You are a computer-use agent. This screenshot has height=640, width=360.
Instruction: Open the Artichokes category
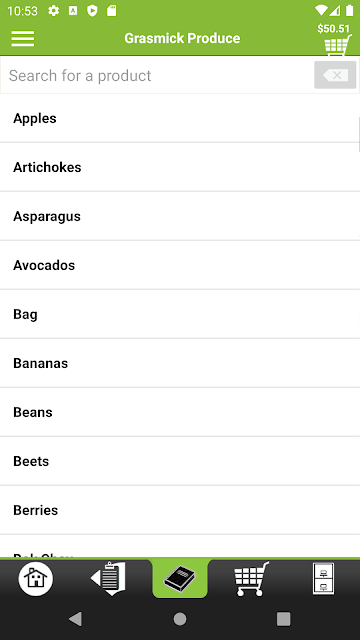tap(180, 167)
